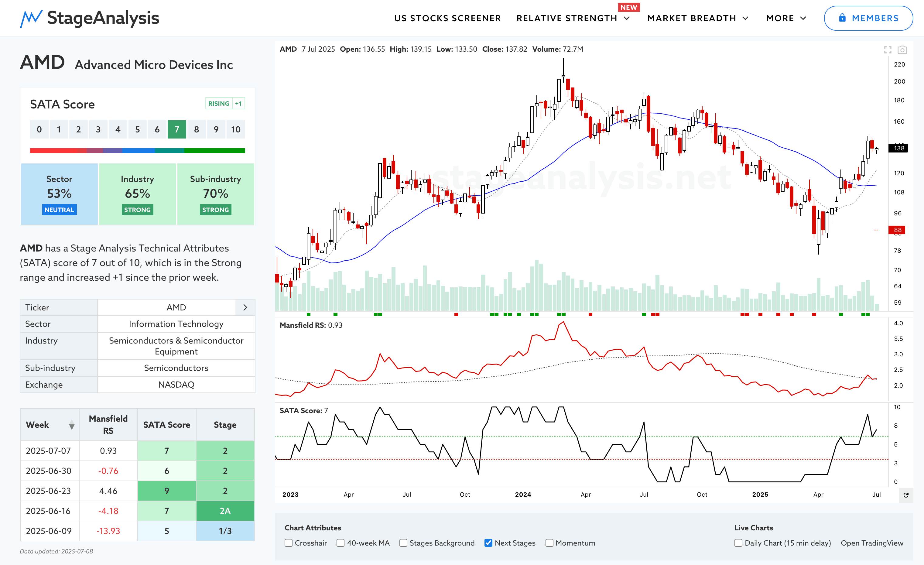Click Semiconductors & Semiconductor Equipment cell
This screenshot has height=565, width=924.
click(176, 346)
